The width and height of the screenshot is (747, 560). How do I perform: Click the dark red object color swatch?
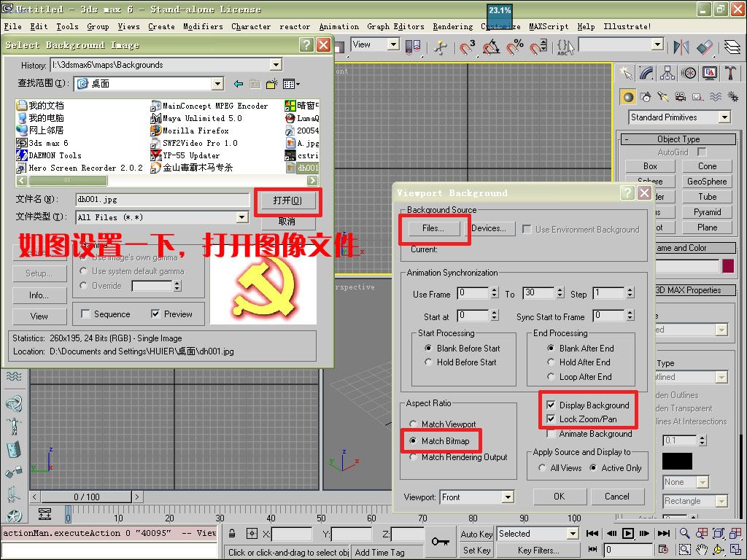[727, 266]
